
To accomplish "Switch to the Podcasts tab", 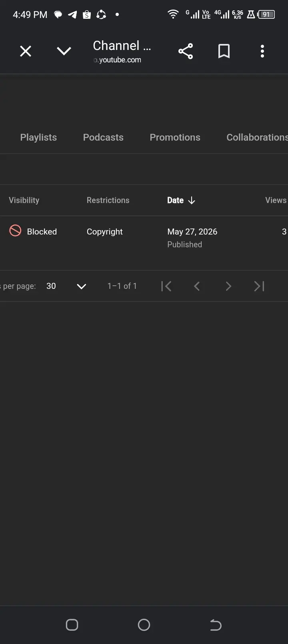I will click(103, 137).
